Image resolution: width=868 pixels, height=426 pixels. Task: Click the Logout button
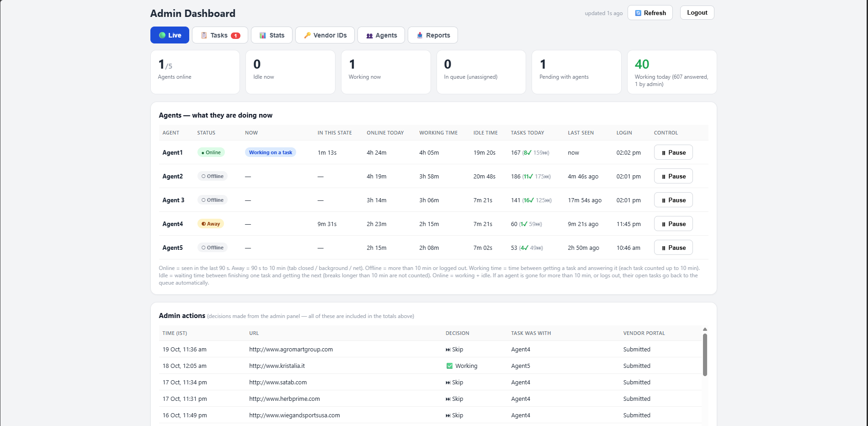click(697, 13)
